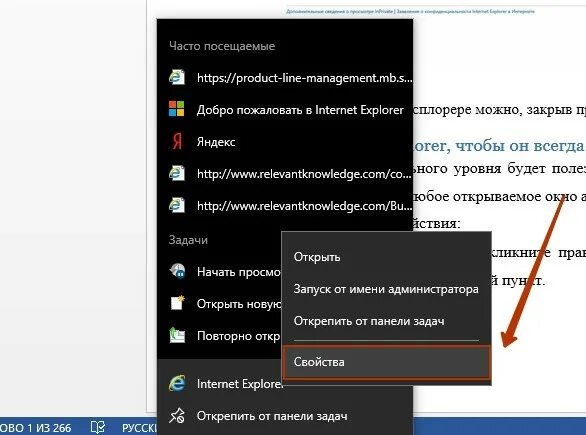Choose 'Открыть' in the context menu
Viewport: 586px width, 435px height.
386,257
